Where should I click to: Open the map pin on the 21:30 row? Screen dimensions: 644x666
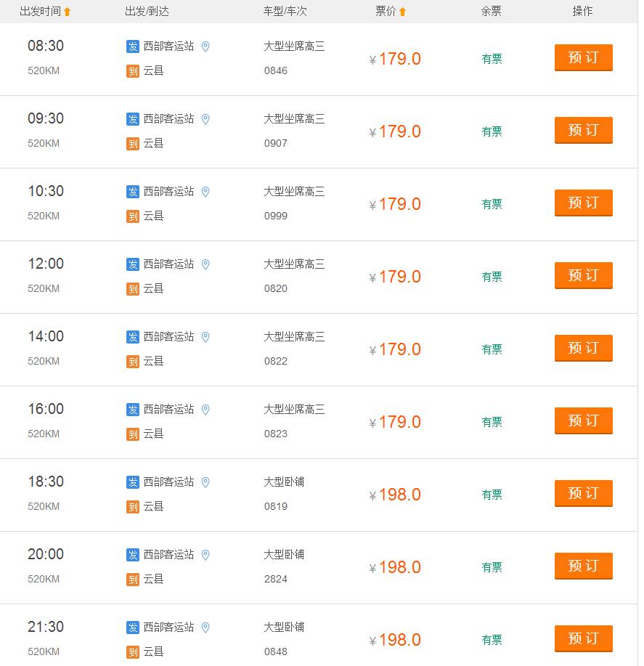[x=205, y=628]
